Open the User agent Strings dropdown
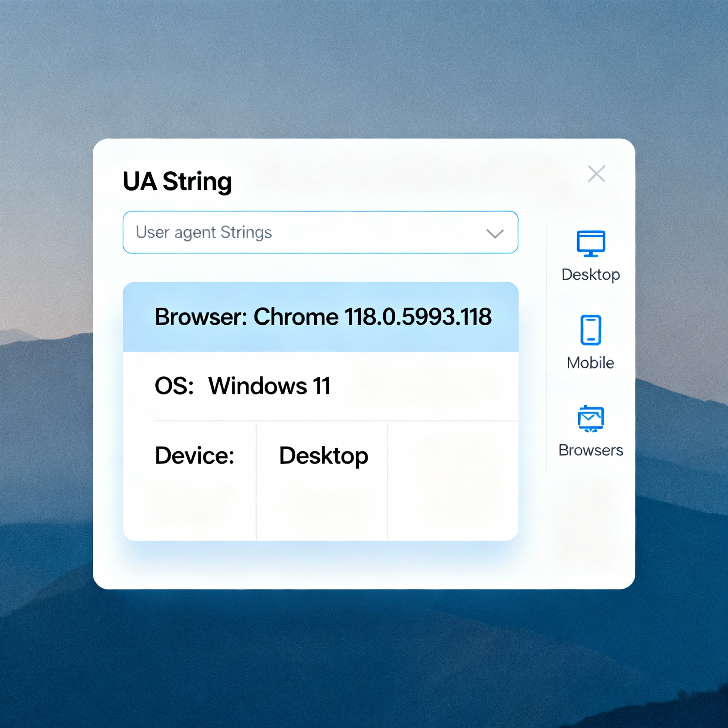This screenshot has width=728, height=728. (x=320, y=232)
